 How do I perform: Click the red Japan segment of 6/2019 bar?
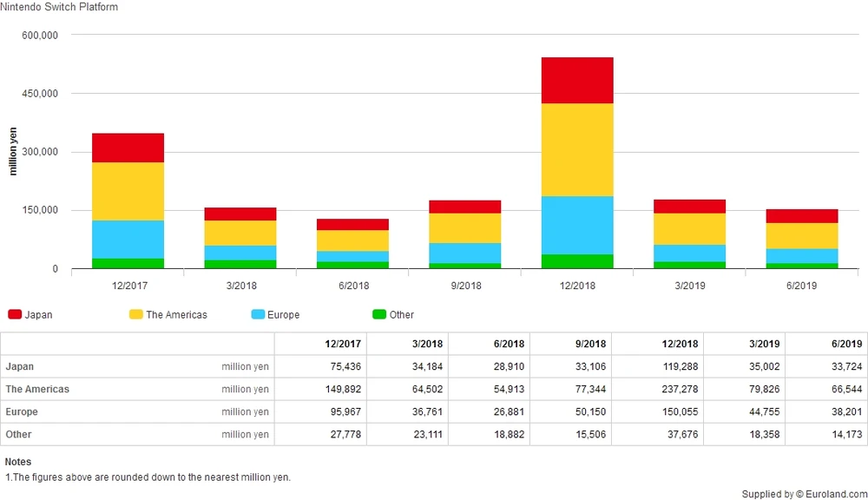[x=801, y=216]
